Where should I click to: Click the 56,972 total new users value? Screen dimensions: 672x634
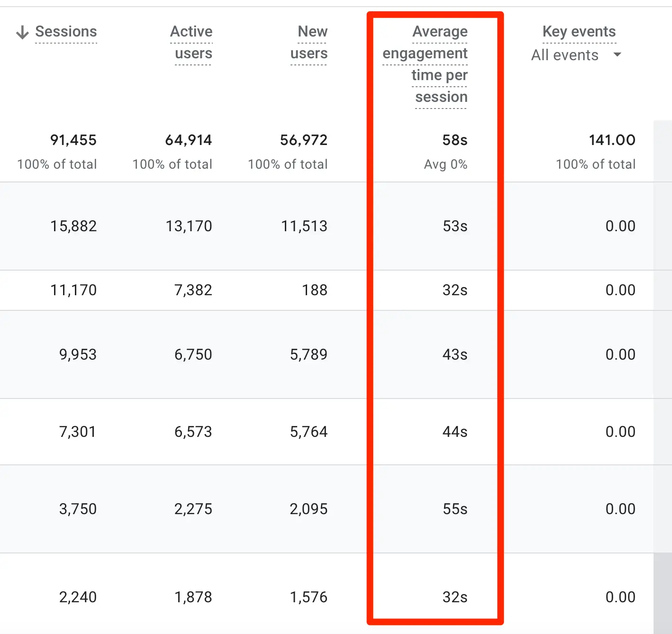[x=304, y=140]
